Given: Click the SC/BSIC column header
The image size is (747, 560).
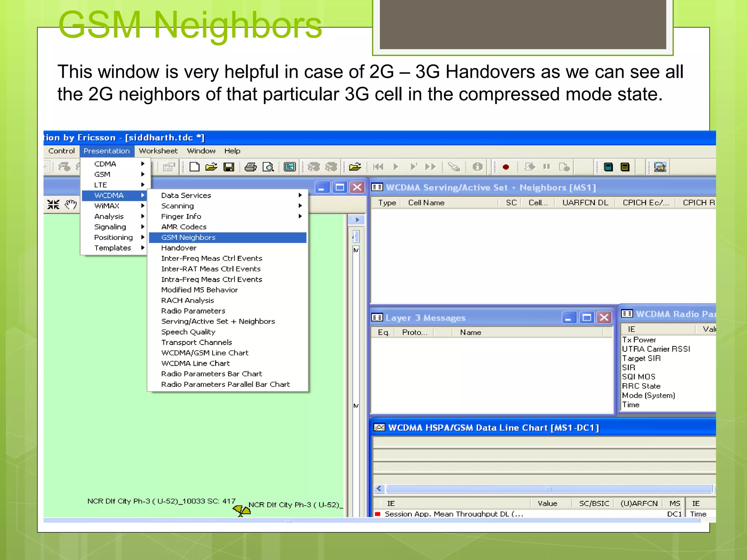Looking at the screenshot, I should [x=594, y=503].
